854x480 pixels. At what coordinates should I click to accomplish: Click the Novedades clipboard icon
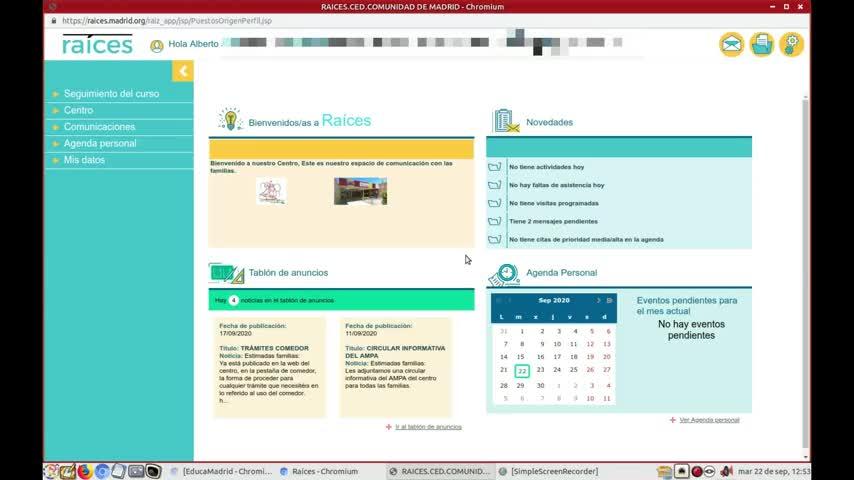(x=506, y=121)
